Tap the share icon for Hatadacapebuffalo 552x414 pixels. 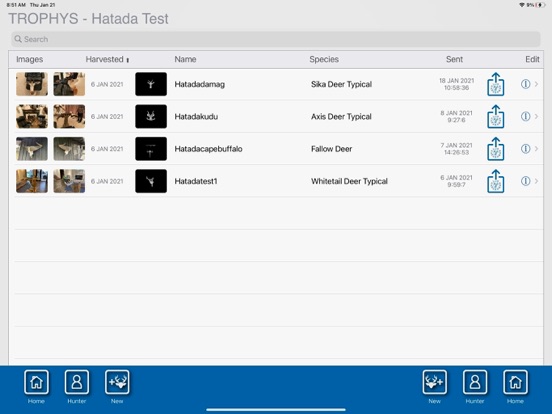pyautogui.click(x=496, y=149)
